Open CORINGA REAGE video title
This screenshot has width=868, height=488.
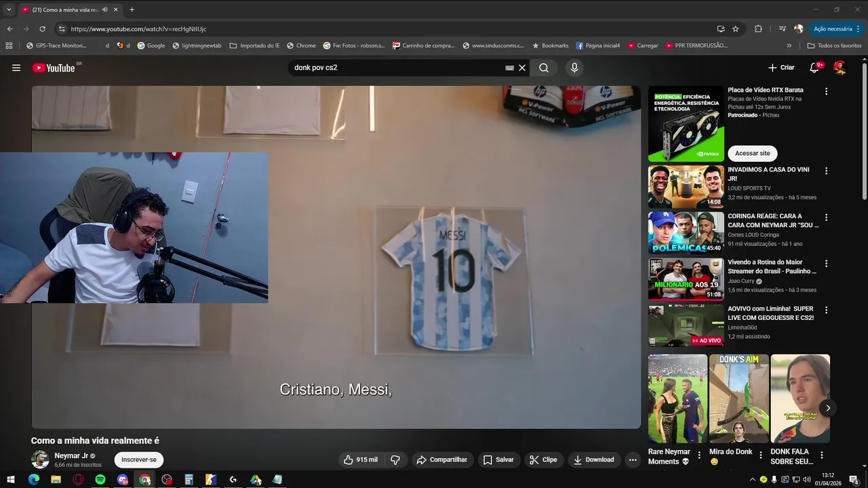pos(772,220)
